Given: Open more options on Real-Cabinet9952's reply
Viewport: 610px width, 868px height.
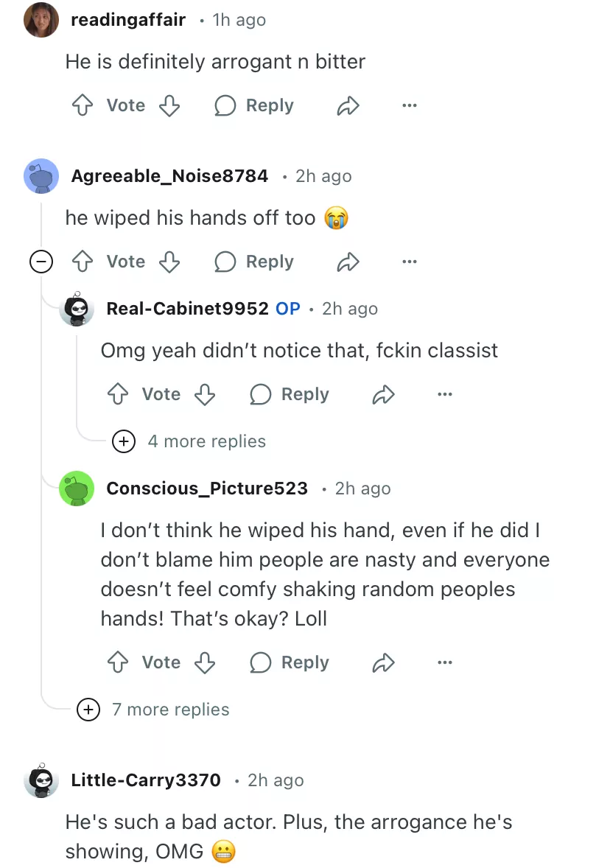Looking at the screenshot, I should coord(444,394).
